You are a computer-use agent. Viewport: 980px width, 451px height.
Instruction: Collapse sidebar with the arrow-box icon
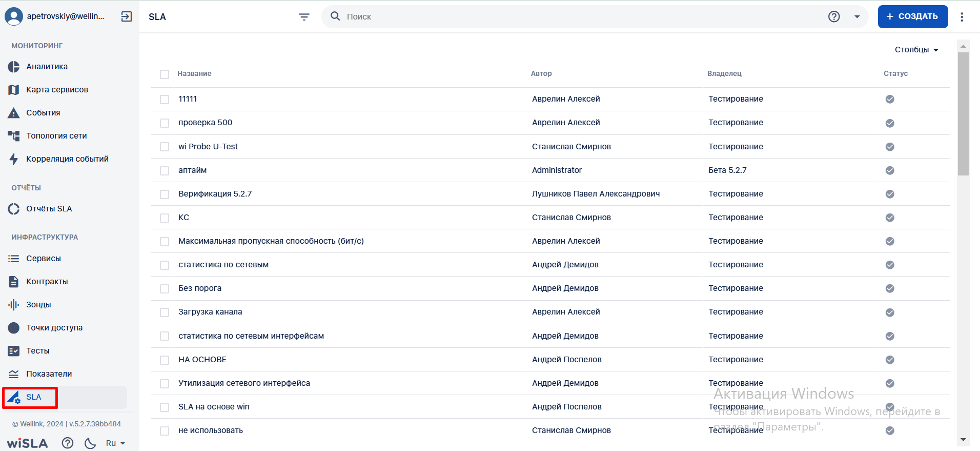pyautogui.click(x=127, y=16)
